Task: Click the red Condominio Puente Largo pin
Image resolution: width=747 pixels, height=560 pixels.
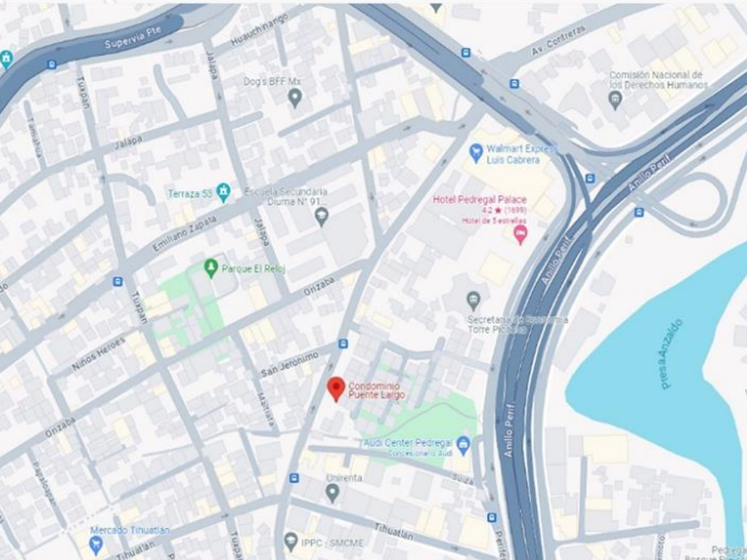Action: pos(336,389)
